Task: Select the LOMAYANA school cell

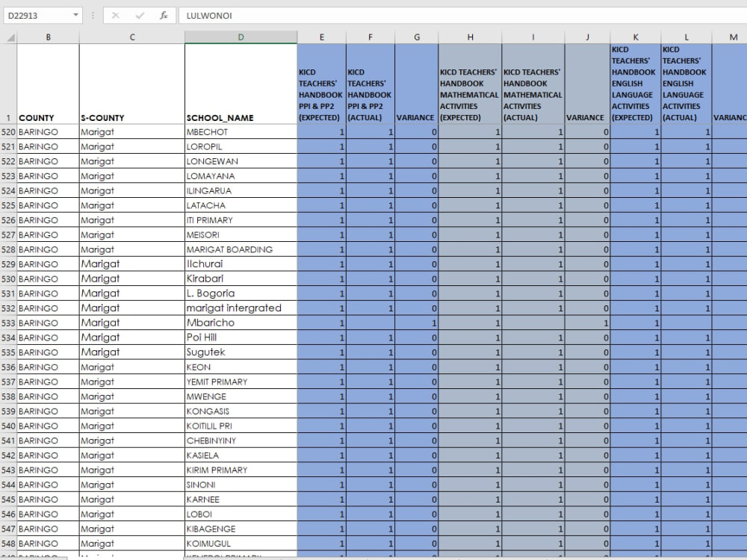Action: [x=241, y=176]
